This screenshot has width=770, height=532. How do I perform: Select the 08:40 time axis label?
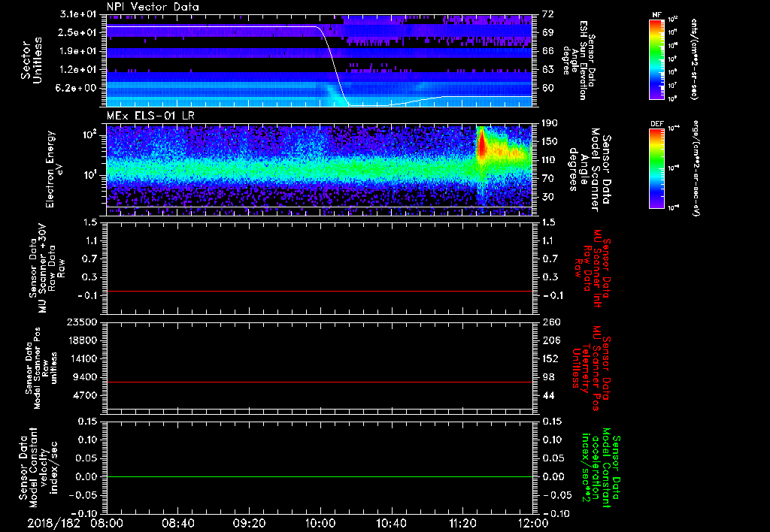coord(177,522)
